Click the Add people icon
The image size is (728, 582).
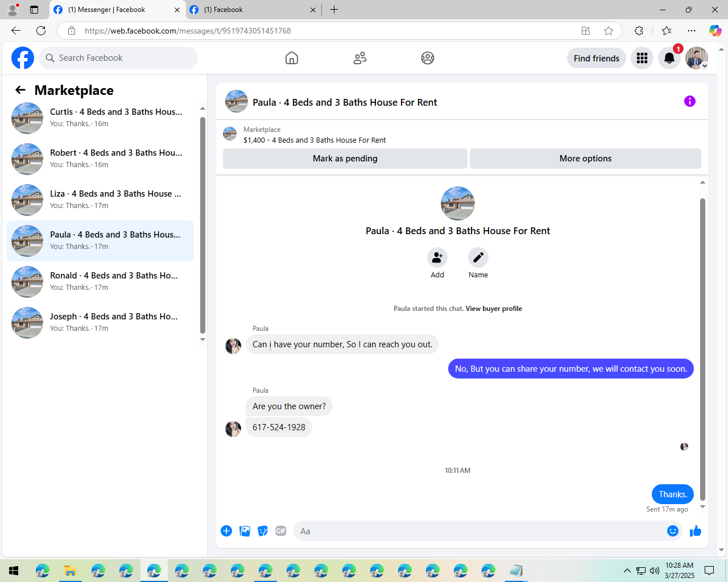point(437,257)
